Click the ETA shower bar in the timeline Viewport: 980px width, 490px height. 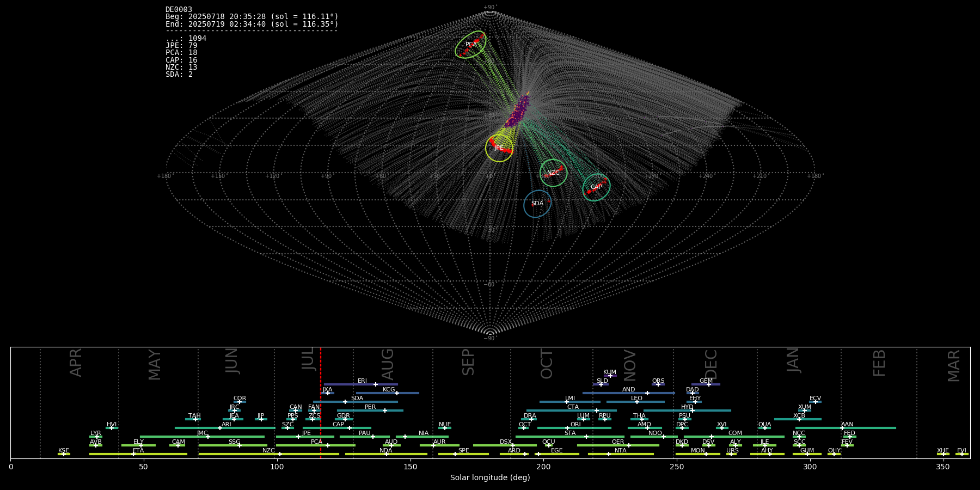(x=138, y=454)
